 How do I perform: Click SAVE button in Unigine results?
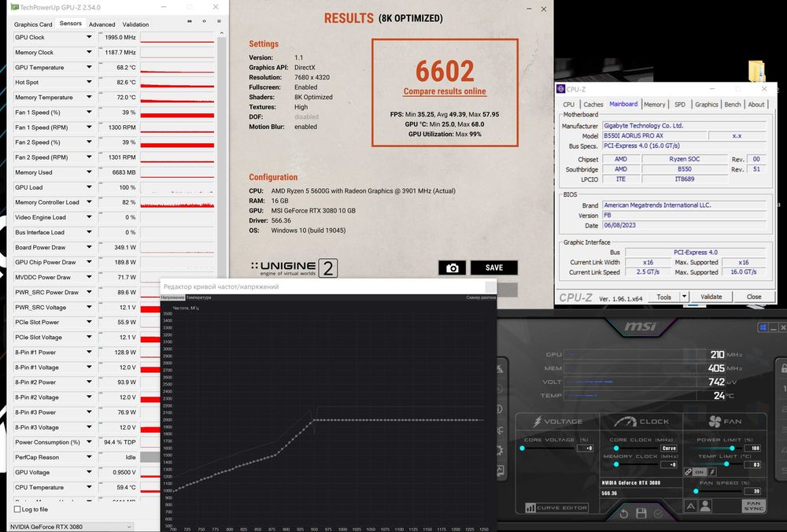pyautogui.click(x=494, y=268)
